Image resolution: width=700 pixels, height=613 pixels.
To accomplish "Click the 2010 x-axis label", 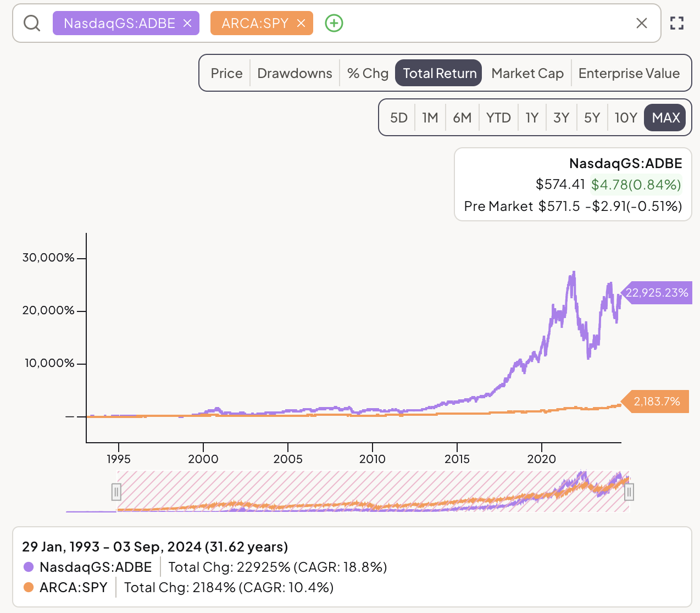I will (373, 459).
